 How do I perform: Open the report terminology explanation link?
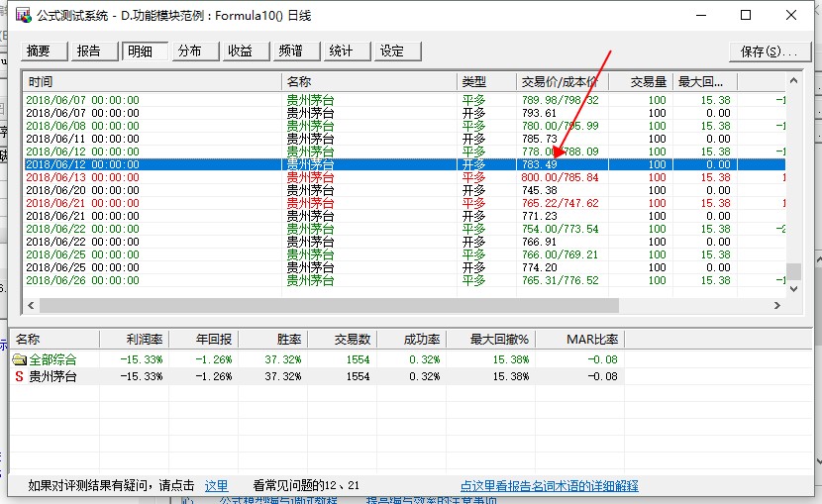549,486
